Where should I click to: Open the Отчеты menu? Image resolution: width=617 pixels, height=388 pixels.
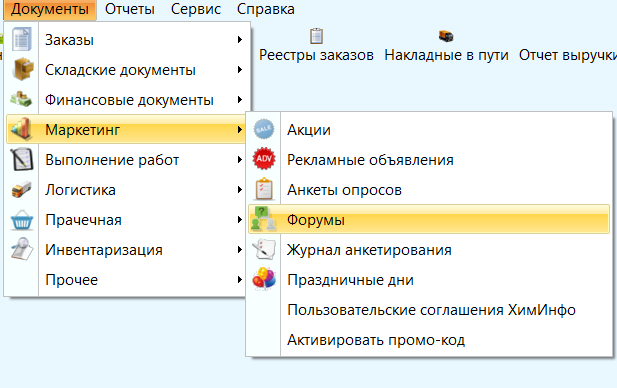(129, 9)
